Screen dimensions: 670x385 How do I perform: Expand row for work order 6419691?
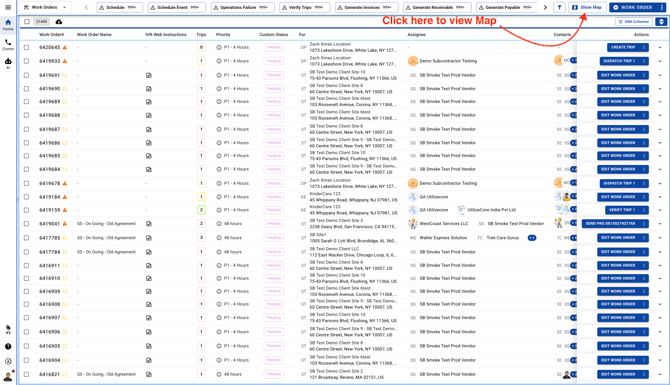pos(660,75)
